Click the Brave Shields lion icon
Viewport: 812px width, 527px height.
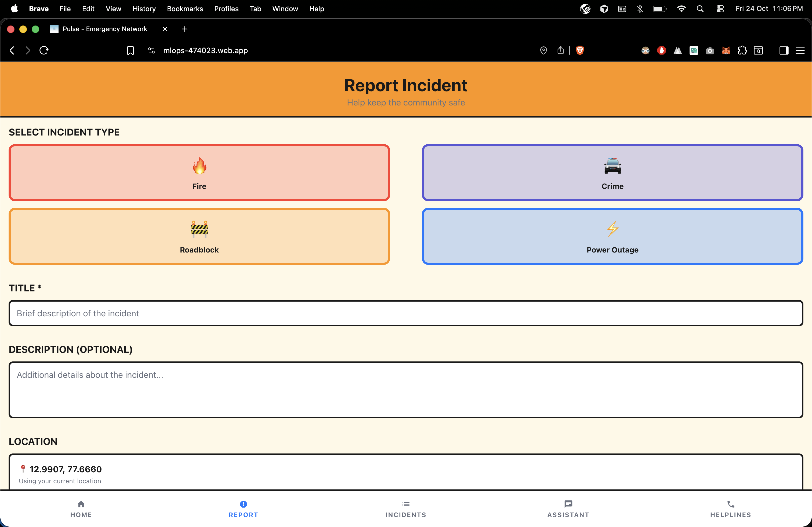[580, 50]
